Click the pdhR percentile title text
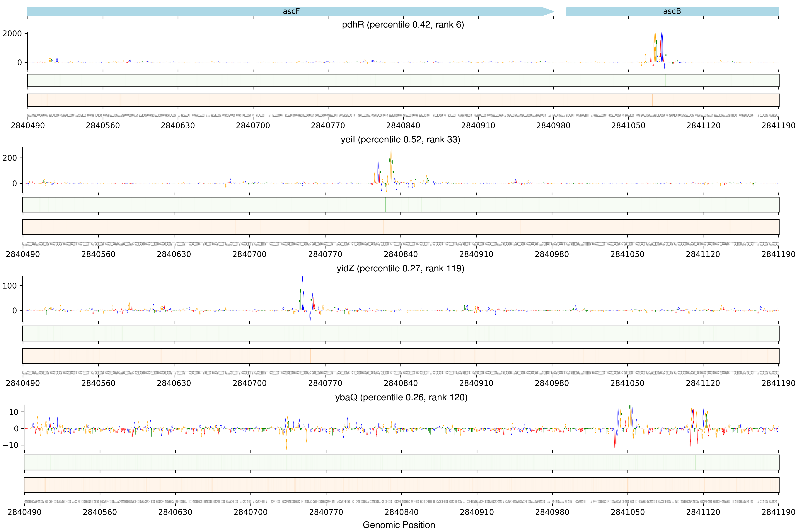The width and height of the screenshot is (798, 532). coord(403,25)
